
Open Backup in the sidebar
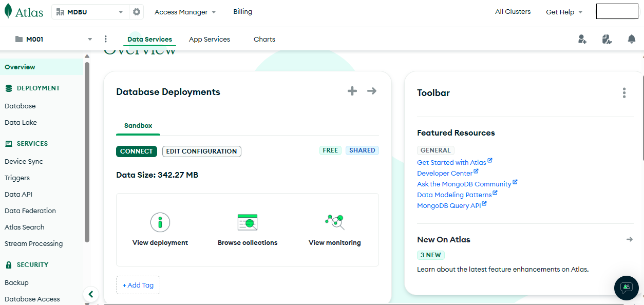click(x=16, y=282)
